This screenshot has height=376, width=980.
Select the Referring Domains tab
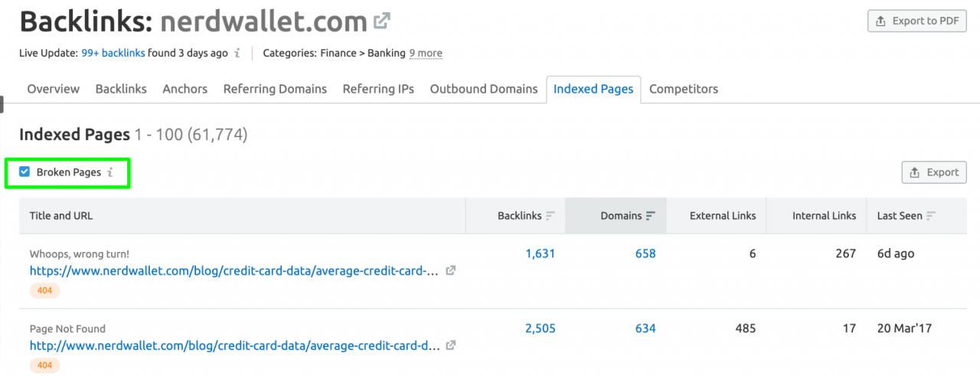pyautogui.click(x=275, y=89)
